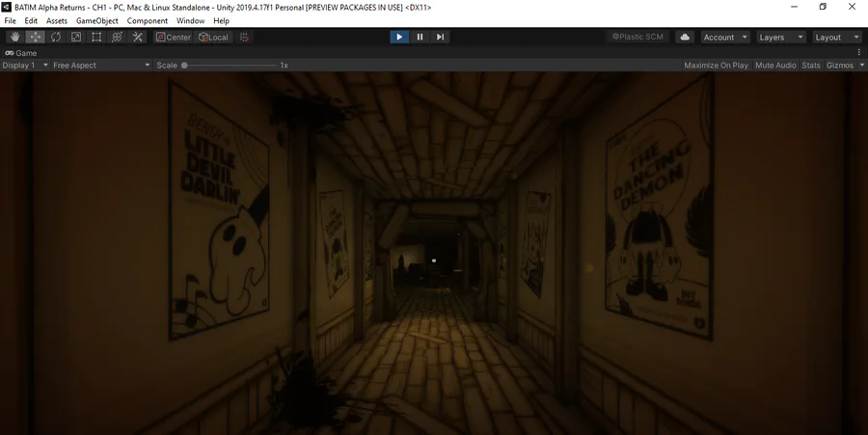Open the Account dropdown
868x435 pixels.
pyautogui.click(x=725, y=37)
